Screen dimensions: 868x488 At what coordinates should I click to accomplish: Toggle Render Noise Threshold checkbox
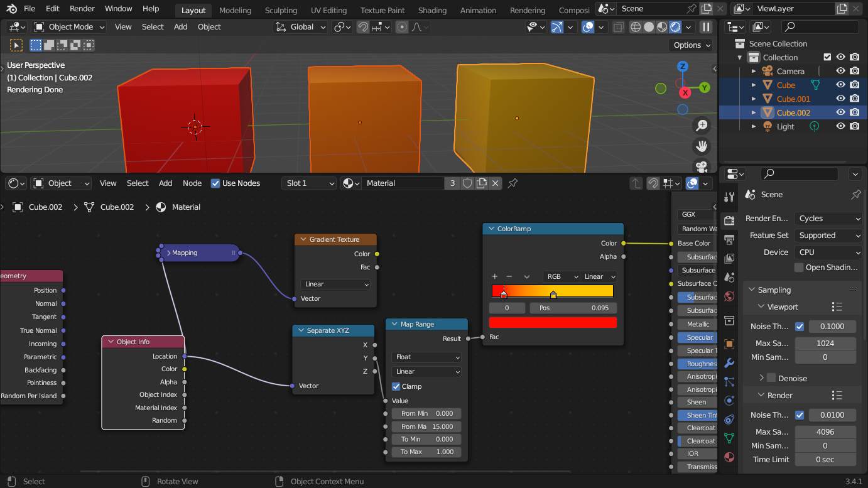[800, 415]
